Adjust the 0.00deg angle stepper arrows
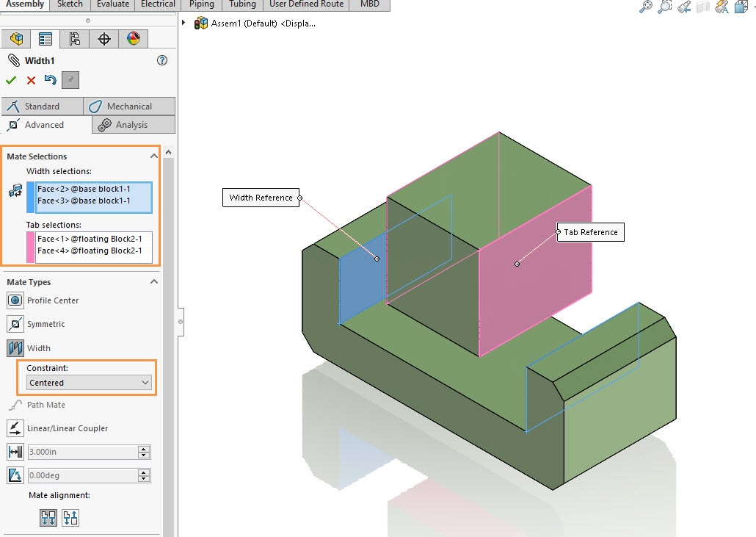The image size is (756, 537). click(144, 475)
